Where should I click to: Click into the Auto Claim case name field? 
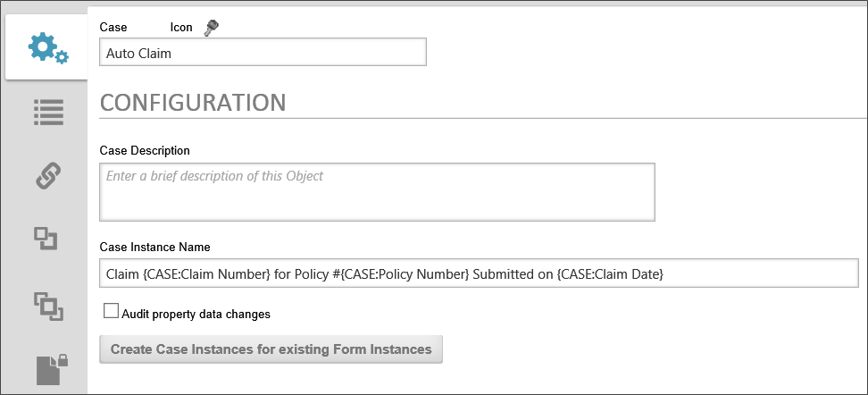click(263, 53)
